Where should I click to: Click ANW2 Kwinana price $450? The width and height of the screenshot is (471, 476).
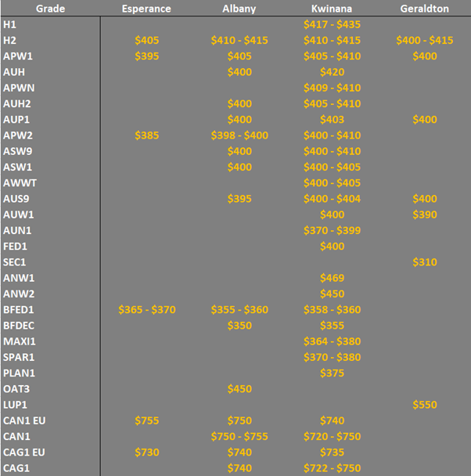point(332,294)
